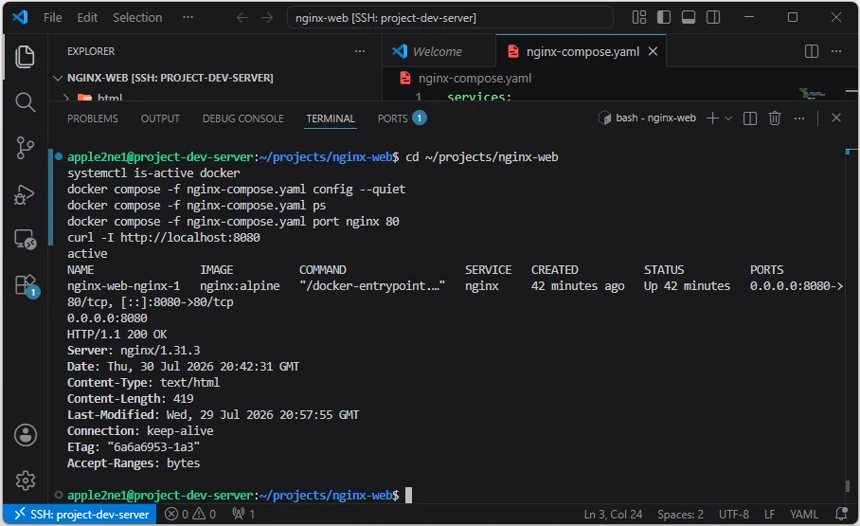Toggle the bottom Panel visibility

point(688,18)
